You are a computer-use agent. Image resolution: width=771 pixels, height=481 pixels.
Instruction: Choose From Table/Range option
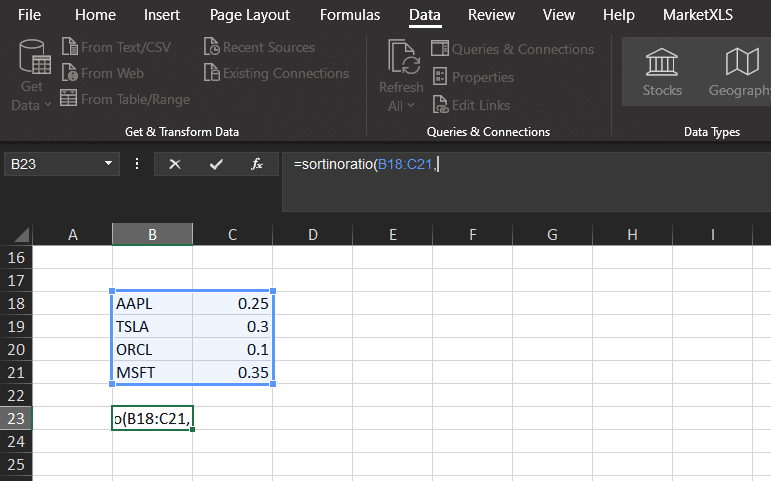[x=125, y=99]
